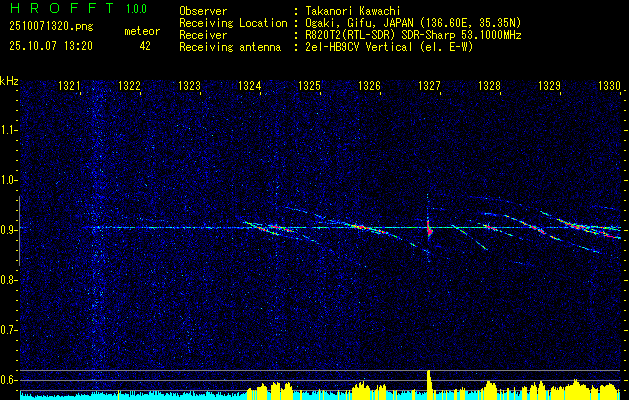Click the 2el-HB9CV Vertical antenna text
The height and width of the screenshot is (400, 629).
[x=388, y=47]
